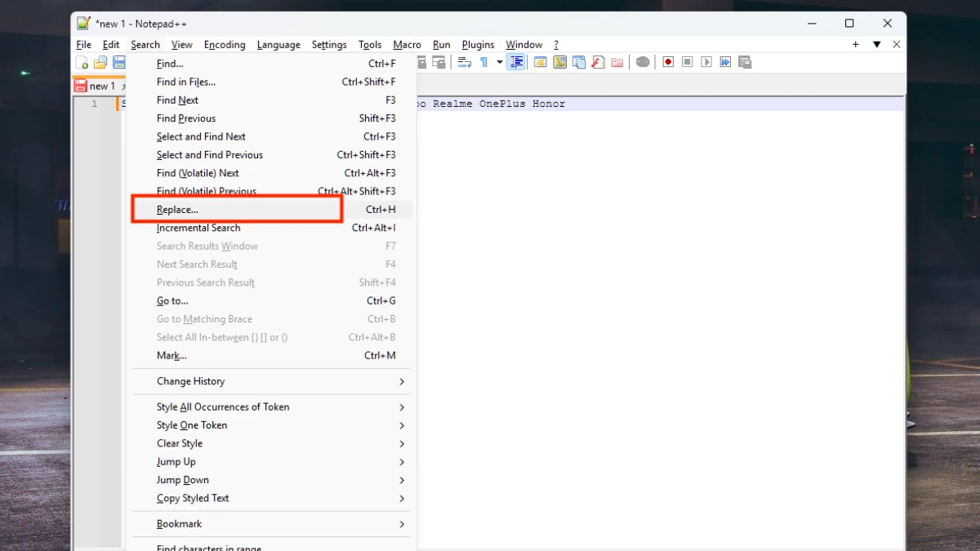Play back the recorded macro
Viewport: 980px width, 551px height.
tap(706, 62)
